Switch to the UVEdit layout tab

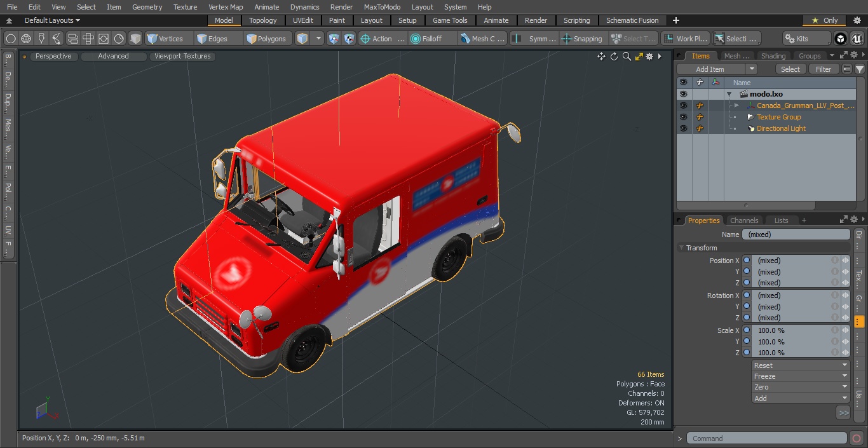click(x=302, y=20)
